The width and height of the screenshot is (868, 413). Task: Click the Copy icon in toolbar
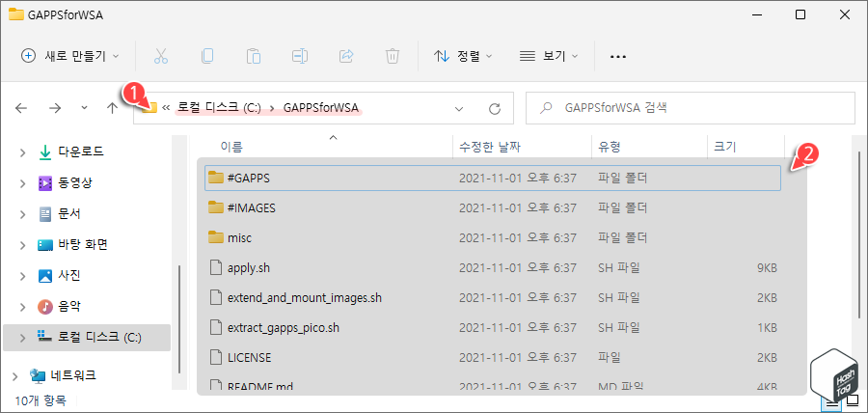(207, 56)
